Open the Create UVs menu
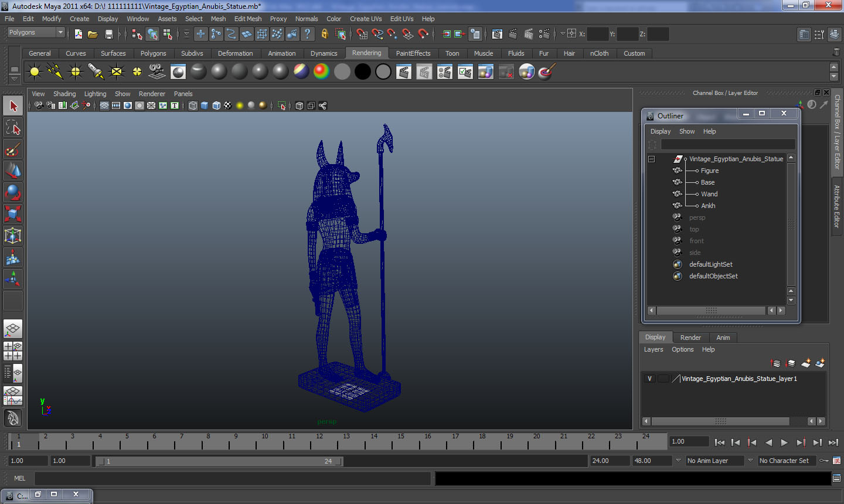The height and width of the screenshot is (504, 844). pyautogui.click(x=366, y=19)
